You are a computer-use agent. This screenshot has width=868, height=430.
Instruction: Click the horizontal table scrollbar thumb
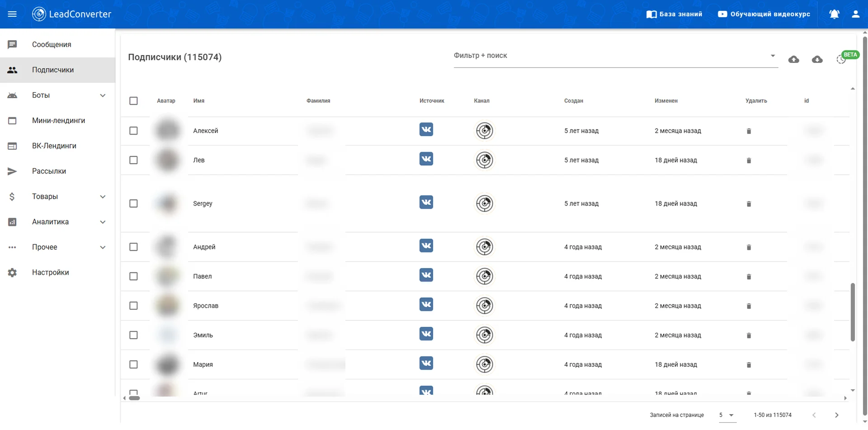click(x=134, y=398)
